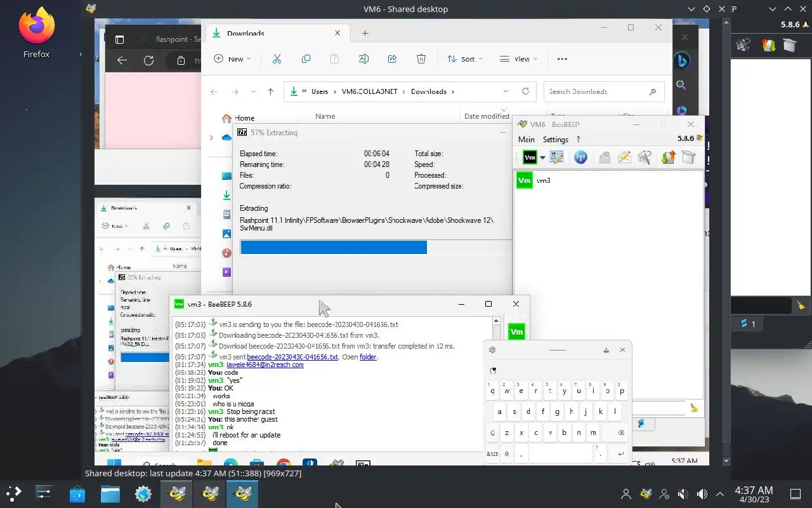Click the Backspace key on on-screen keyboard
812x508 pixels.
[621, 432]
